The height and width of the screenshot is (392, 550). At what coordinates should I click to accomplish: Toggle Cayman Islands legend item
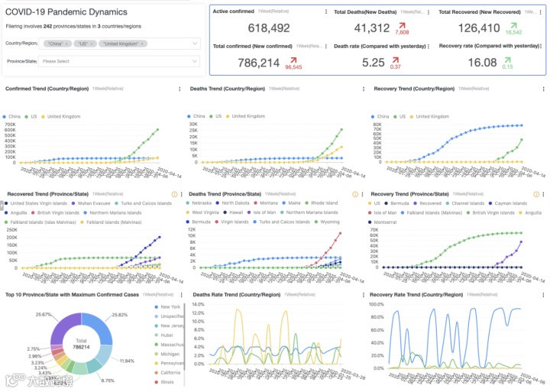508,203
